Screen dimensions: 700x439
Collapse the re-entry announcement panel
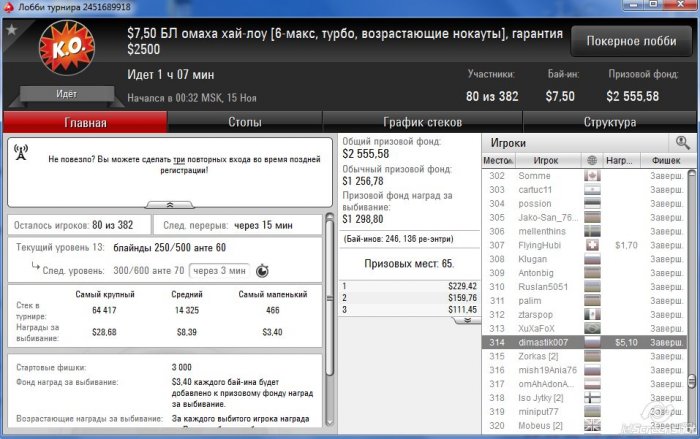click(x=170, y=205)
